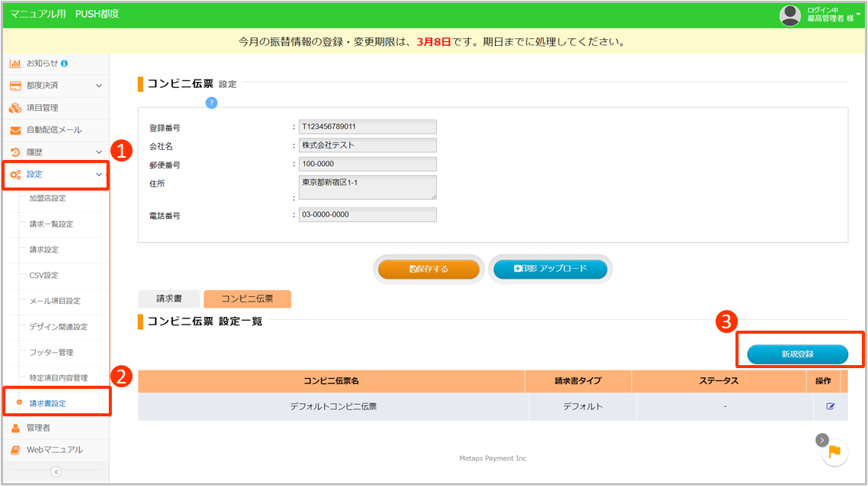868x486 pixels.
Task: Click the edit icon for デフォルトコンビニ伝票
Action: pos(830,406)
